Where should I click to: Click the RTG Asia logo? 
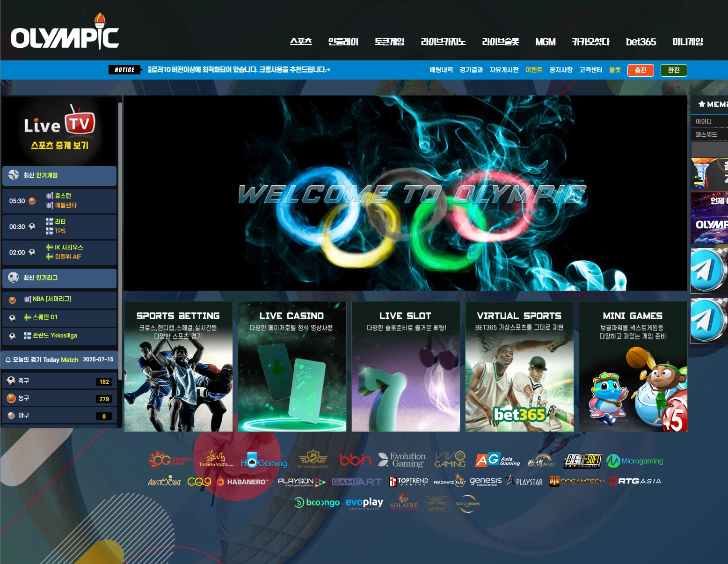coord(635,481)
